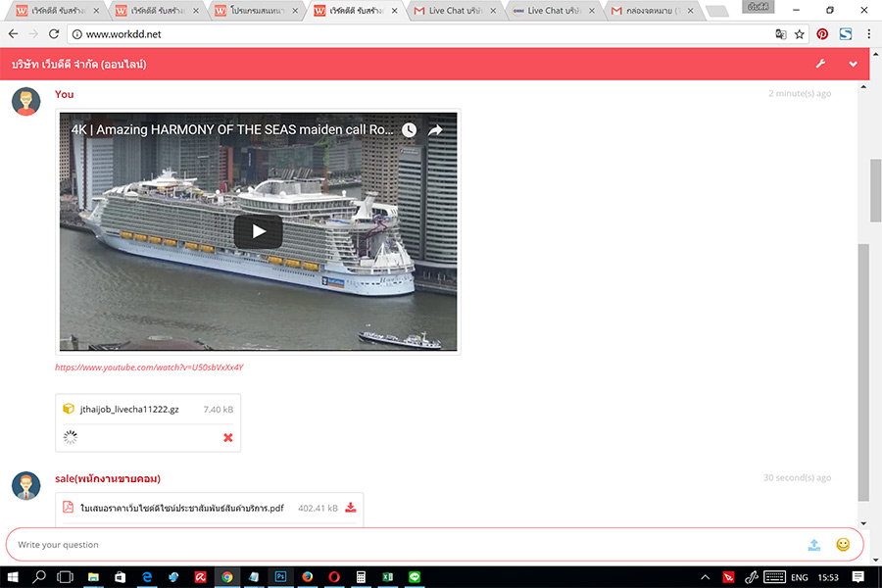882x588 pixels.
Task: Click the upload file icon in the message box
Action: click(x=814, y=545)
